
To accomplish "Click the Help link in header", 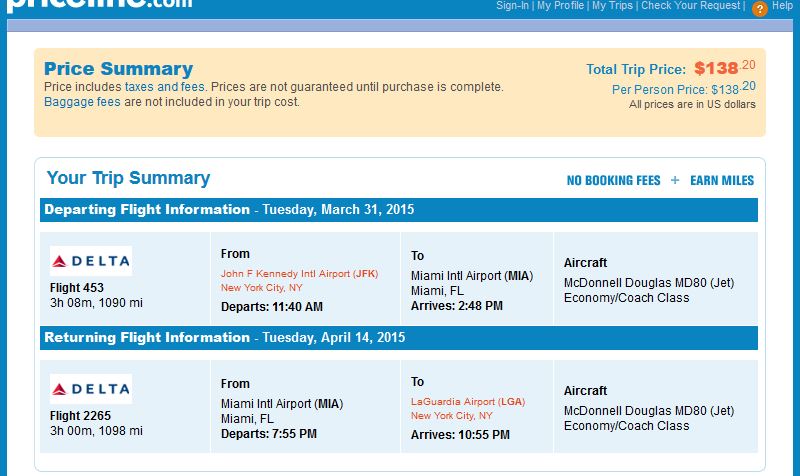I will point(782,6).
